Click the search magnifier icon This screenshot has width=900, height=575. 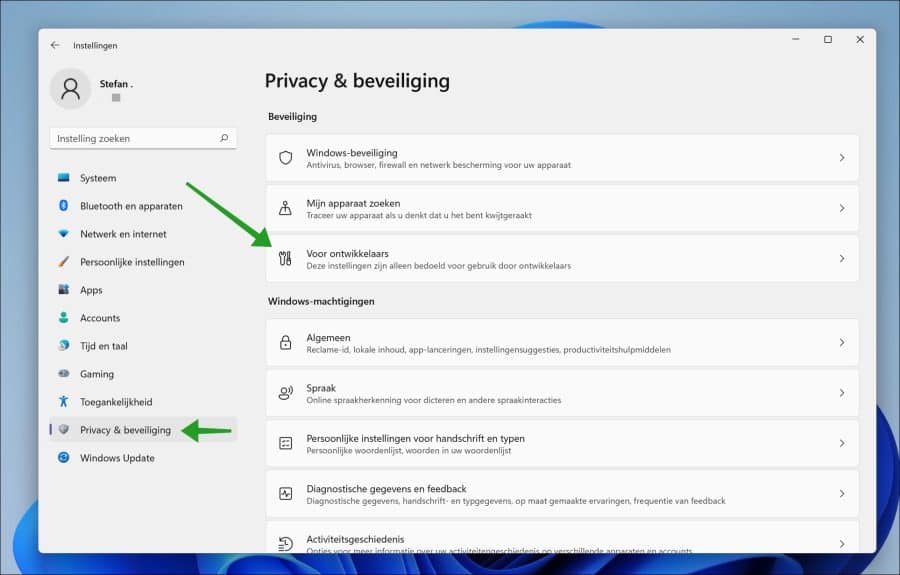point(224,138)
